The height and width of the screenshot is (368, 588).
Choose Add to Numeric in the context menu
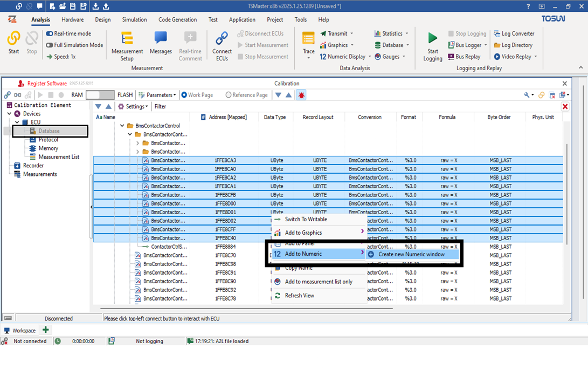tap(319, 254)
